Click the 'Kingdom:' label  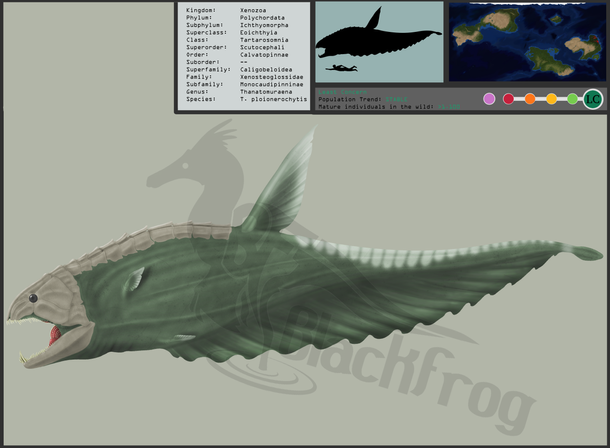coord(201,10)
